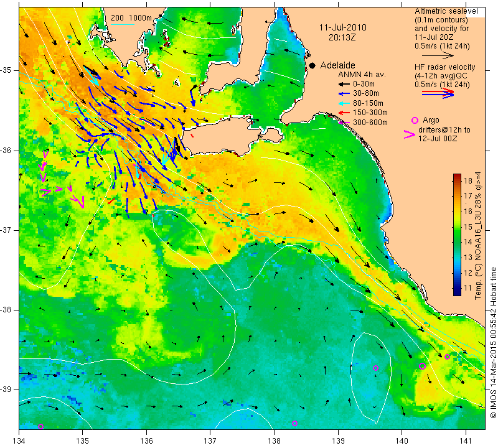Viewport: 498px width, 448px height.
Task: Click Argo float circle in bottom-left map corner
Action: [x=40, y=426]
